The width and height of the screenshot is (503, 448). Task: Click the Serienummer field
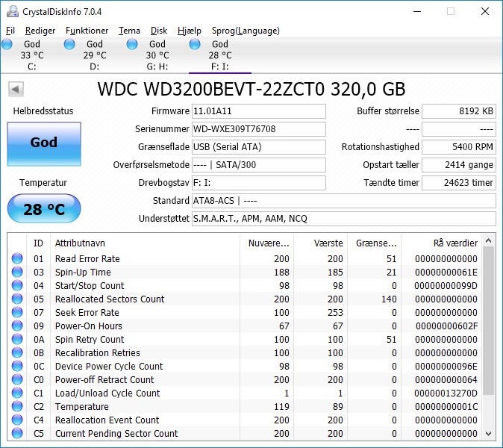[x=259, y=129]
